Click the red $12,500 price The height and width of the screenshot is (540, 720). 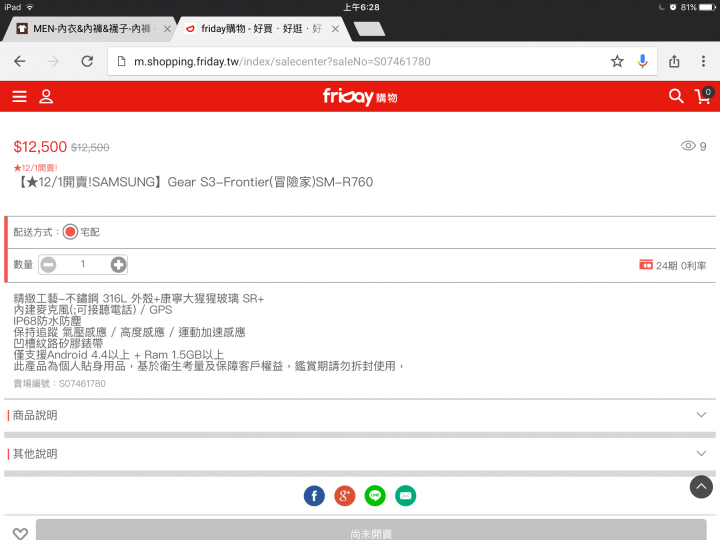[x=40, y=147]
